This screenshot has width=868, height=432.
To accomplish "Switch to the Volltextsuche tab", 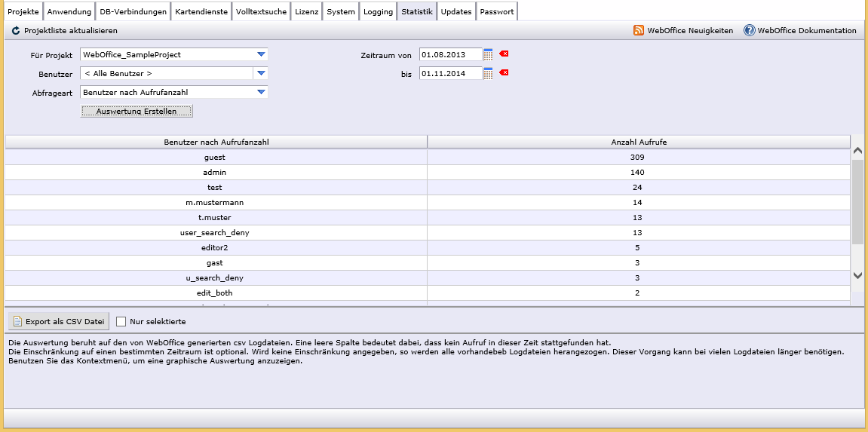I will tap(261, 11).
